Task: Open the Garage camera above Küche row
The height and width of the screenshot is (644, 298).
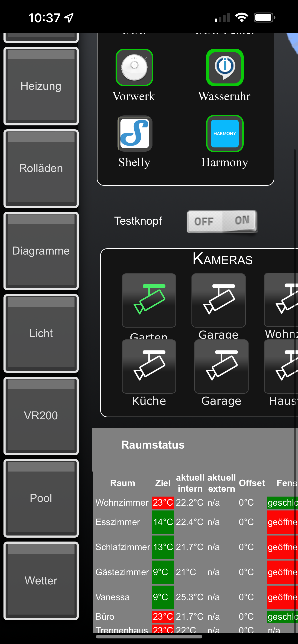Action: 218,300
